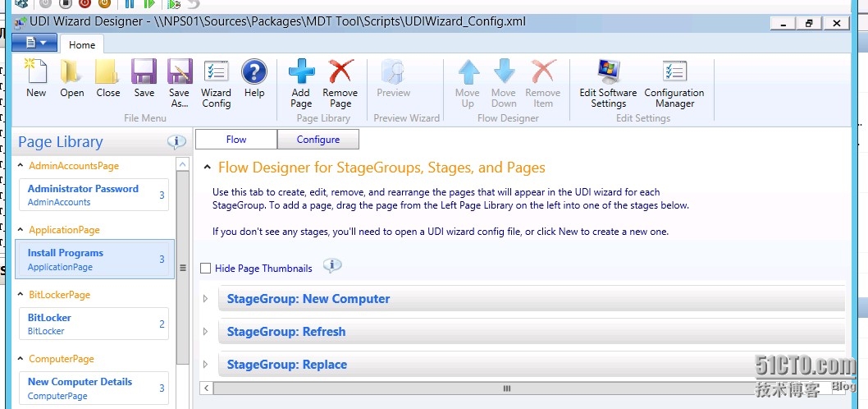The image size is (868, 409).
Task: Collapse the BitLockerPage group
Action: pyautogui.click(x=21, y=294)
